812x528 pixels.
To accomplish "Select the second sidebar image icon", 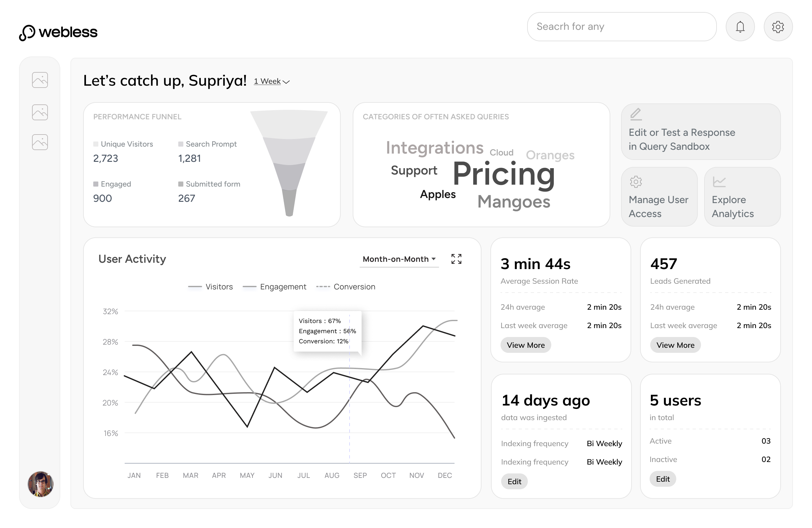I will [40, 112].
